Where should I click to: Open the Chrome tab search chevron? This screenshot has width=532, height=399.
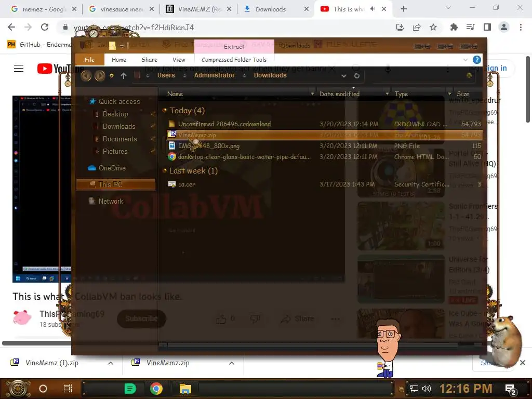click(448, 7)
